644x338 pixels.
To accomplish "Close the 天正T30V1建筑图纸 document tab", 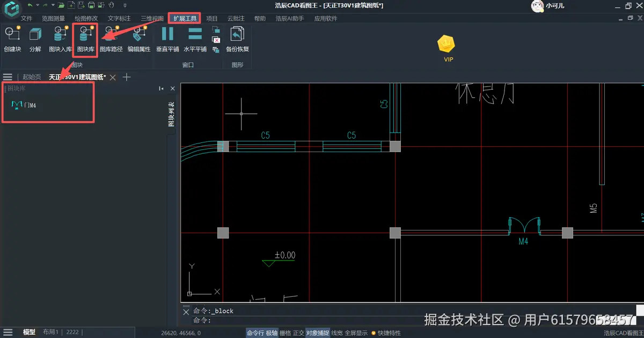I will pyautogui.click(x=113, y=77).
